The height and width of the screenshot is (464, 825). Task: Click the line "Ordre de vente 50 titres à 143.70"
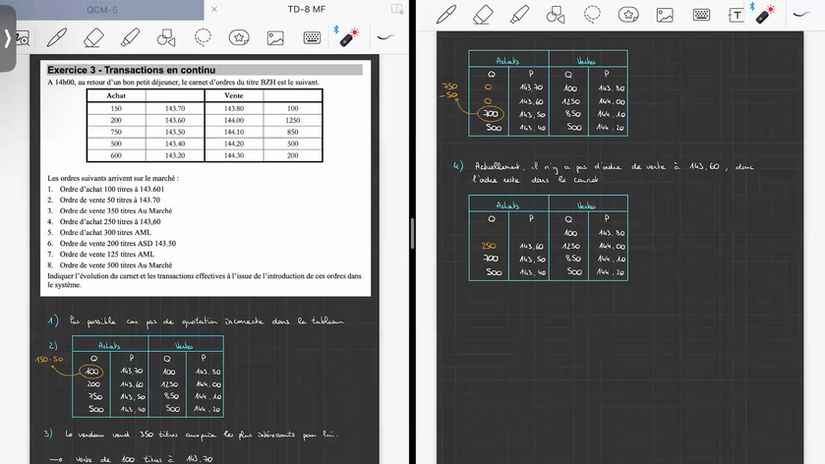109,200
